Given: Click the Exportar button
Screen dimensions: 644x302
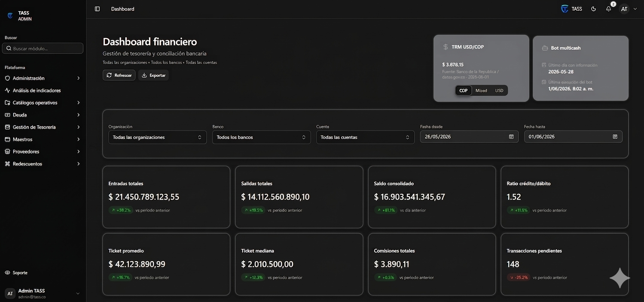Looking at the screenshot, I should [153, 75].
